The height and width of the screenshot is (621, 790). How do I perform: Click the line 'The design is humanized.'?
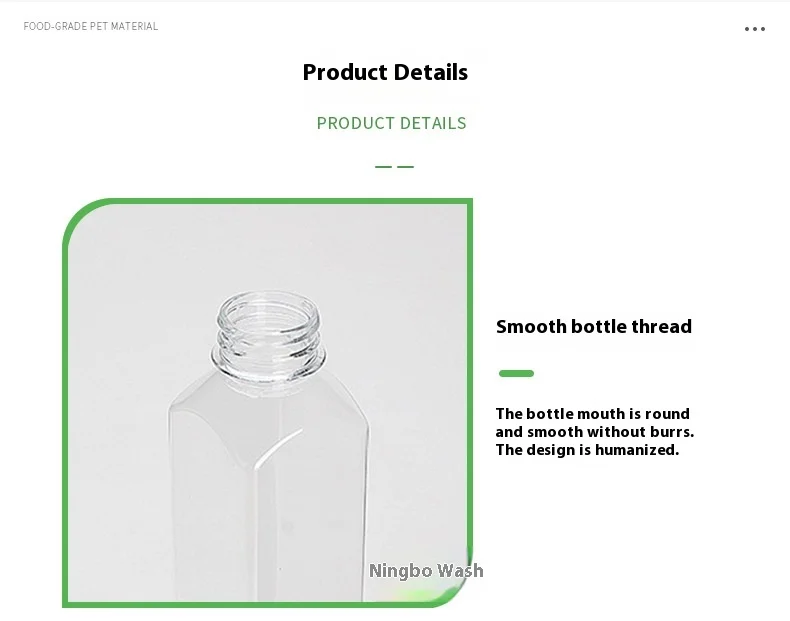pyautogui.click(x=587, y=450)
